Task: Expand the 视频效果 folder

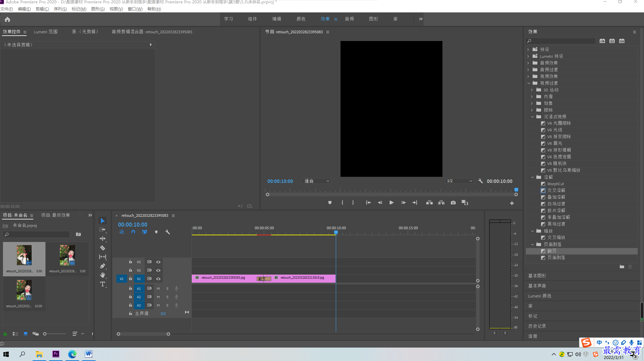Action: point(528,77)
